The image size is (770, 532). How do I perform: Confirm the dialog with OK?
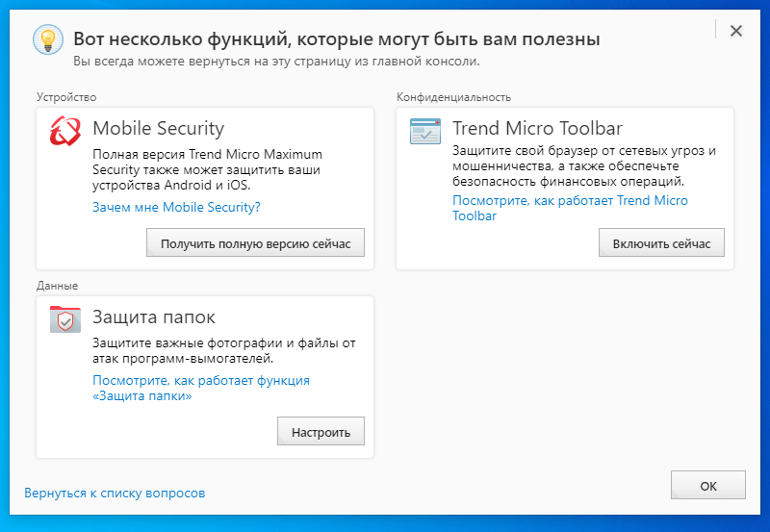point(708,486)
